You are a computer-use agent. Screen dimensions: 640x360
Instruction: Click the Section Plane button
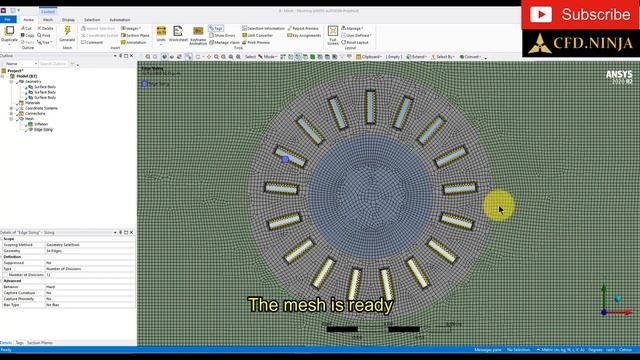click(x=135, y=35)
